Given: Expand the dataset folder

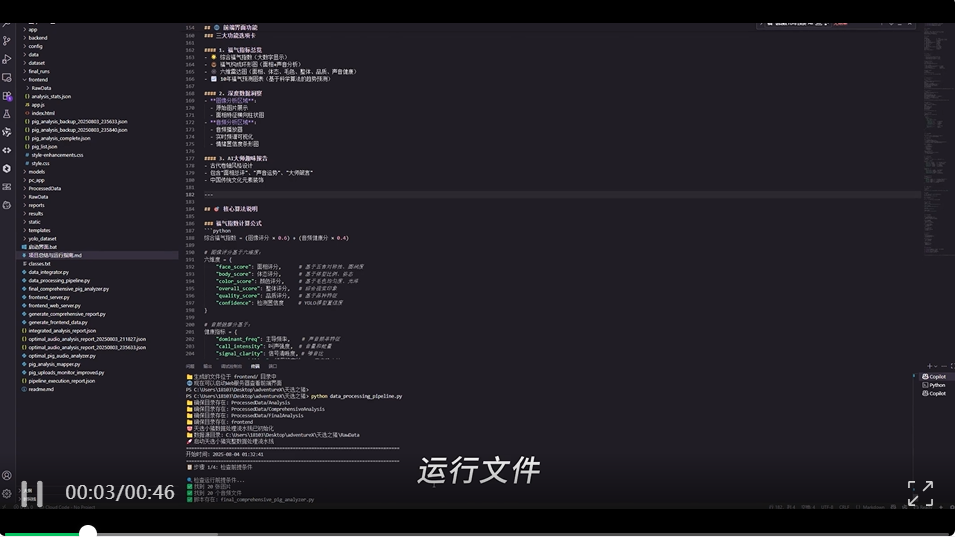Looking at the screenshot, I should (37, 63).
